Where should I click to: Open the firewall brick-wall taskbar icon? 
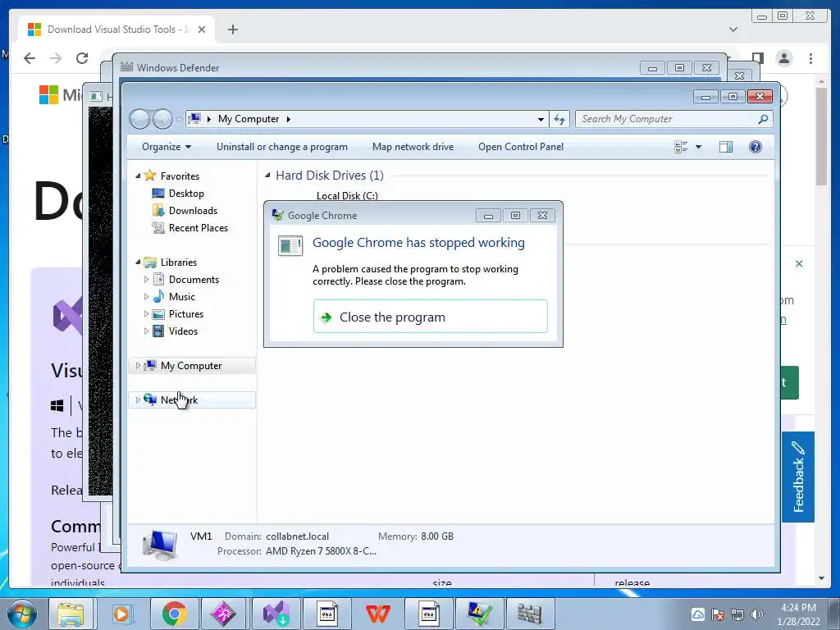(x=530, y=614)
